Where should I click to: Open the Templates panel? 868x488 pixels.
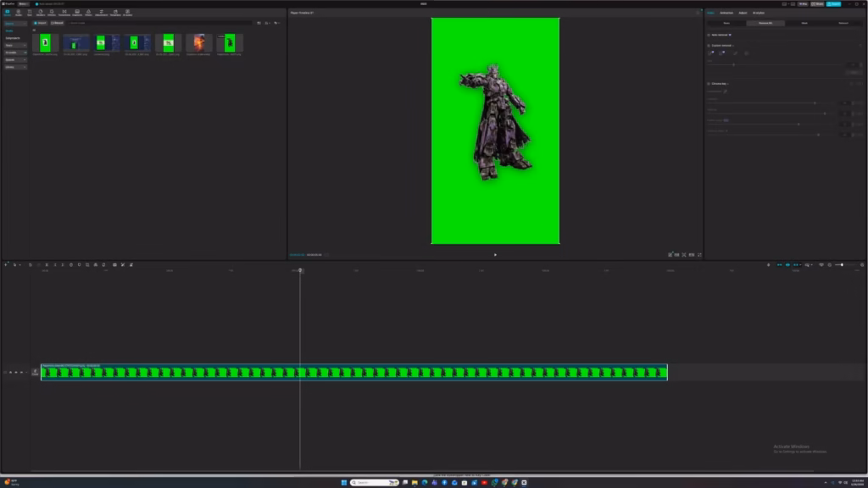(115, 12)
